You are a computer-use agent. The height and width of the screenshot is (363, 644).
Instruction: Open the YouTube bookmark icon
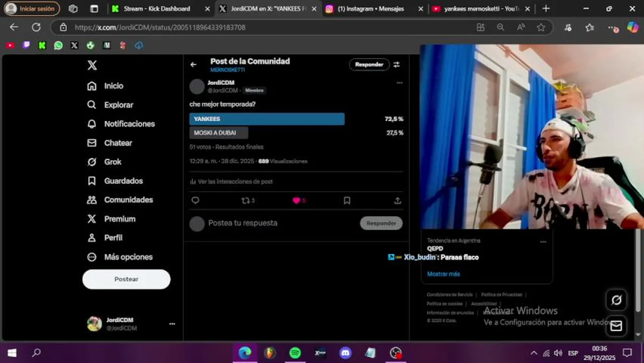10,45
